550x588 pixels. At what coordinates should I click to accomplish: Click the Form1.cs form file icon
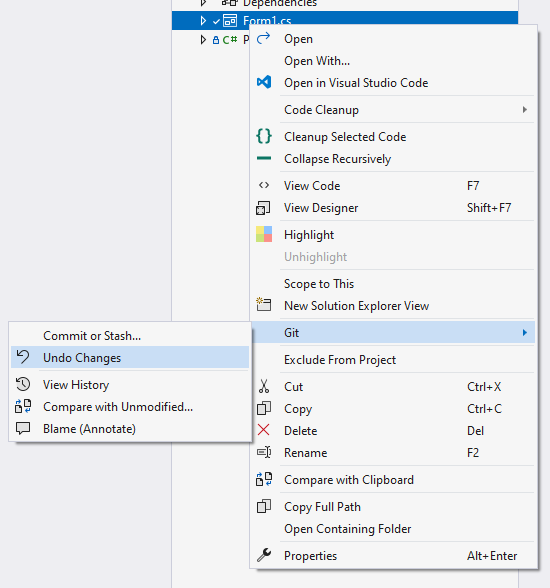tap(230, 20)
